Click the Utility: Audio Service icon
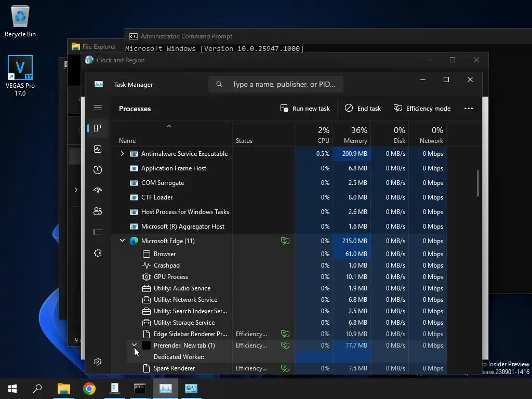The image size is (532, 399). [146, 288]
